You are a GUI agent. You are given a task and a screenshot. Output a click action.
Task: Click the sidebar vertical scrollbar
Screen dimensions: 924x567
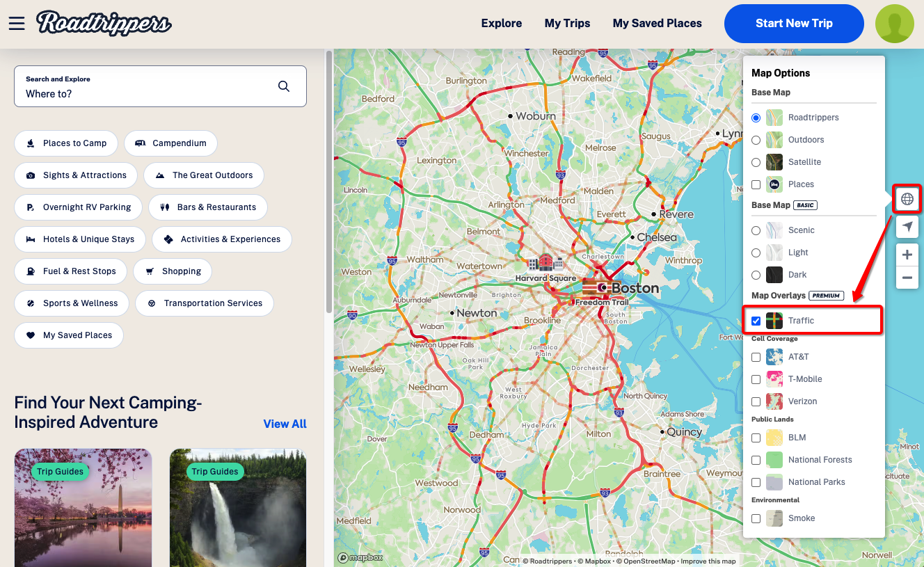coord(328,181)
